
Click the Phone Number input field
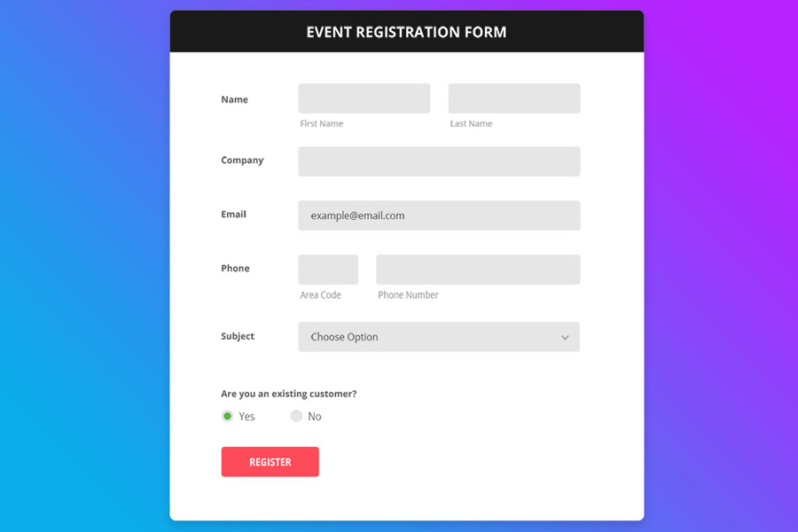pyautogui.click(x=478, y=270)
